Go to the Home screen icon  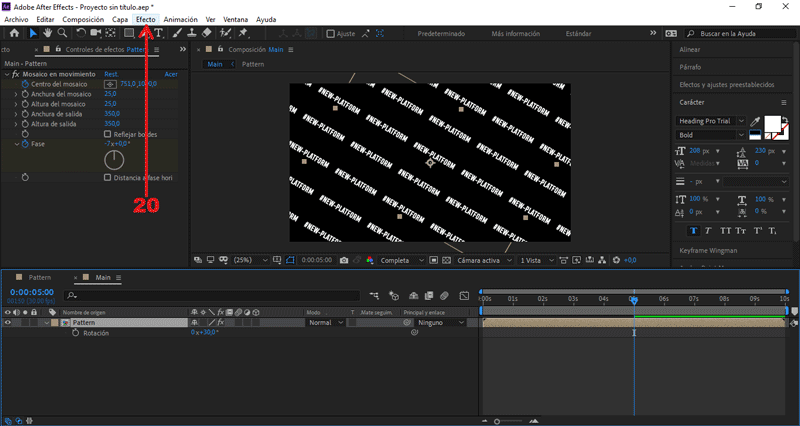[14, 33]
